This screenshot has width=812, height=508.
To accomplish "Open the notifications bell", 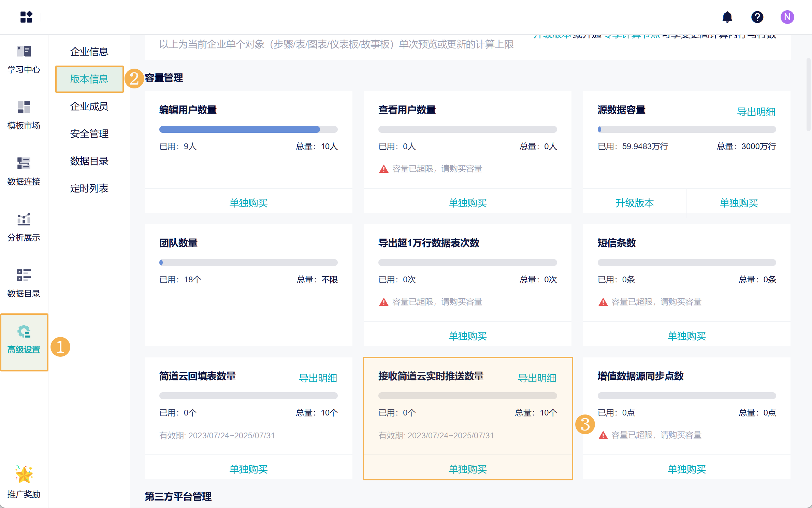I will [727, 17].
